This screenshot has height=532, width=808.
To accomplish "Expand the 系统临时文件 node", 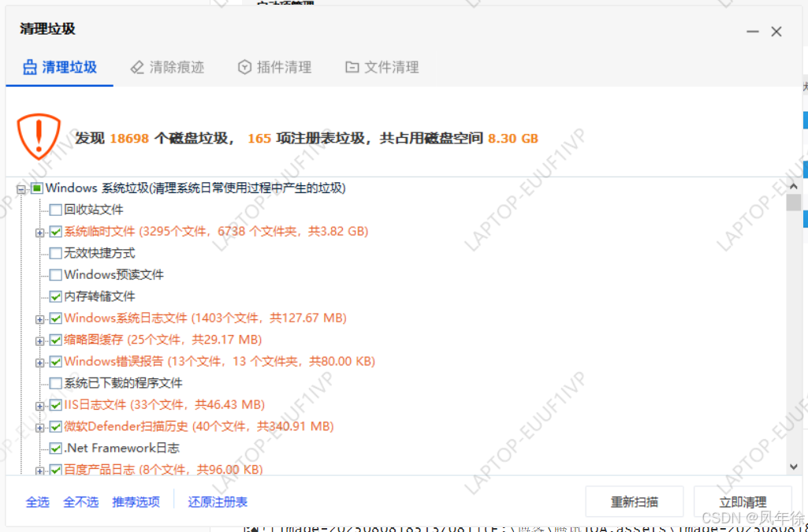I will (39, 233).
